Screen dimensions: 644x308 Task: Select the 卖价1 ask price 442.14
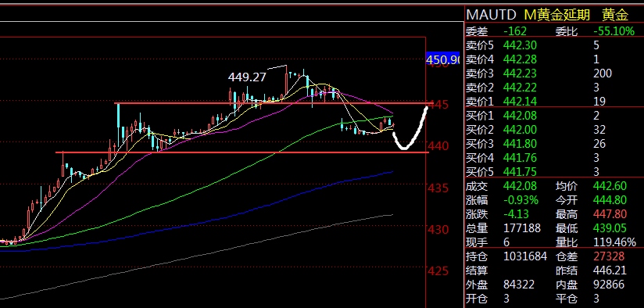click(x=520, y=101)
